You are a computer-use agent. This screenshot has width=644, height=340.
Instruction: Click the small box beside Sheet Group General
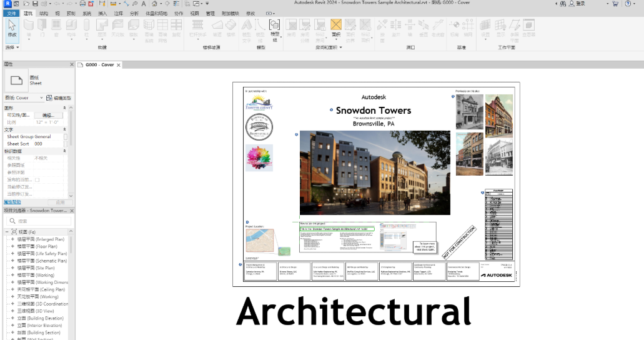[66, 136]
